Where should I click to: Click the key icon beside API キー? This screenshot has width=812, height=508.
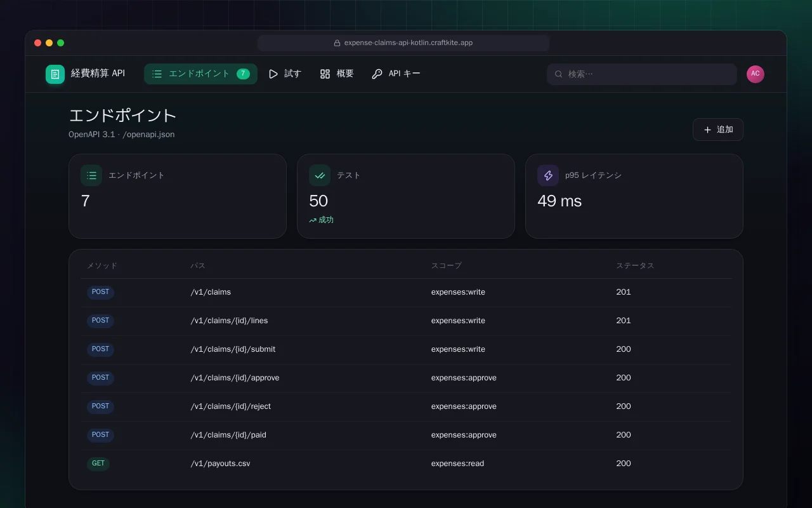377,74
